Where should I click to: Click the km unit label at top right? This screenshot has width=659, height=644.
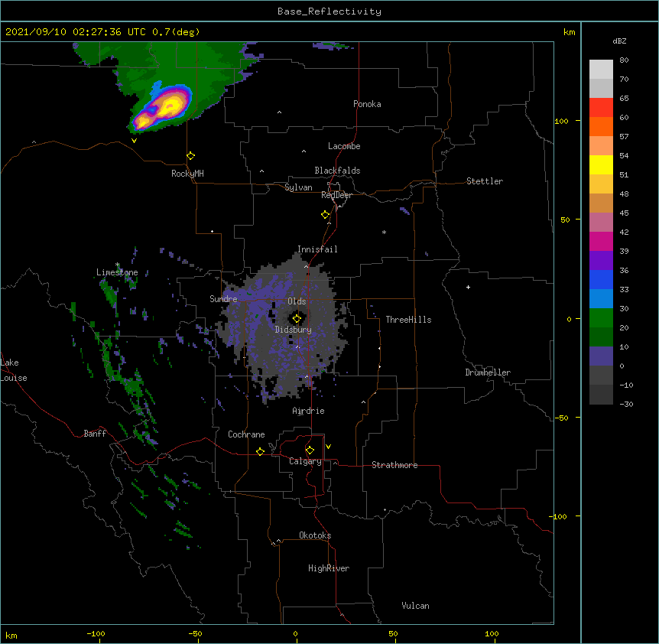point(570,32)
